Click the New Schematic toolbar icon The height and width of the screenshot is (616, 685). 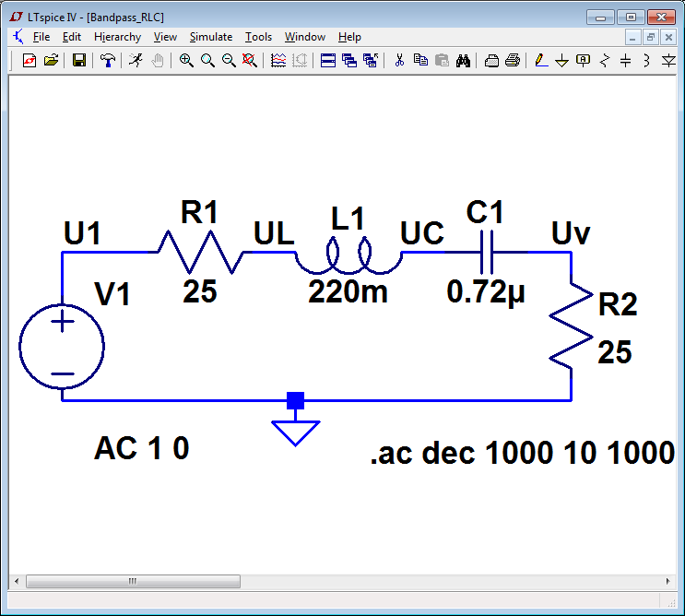tap(29, 60)
